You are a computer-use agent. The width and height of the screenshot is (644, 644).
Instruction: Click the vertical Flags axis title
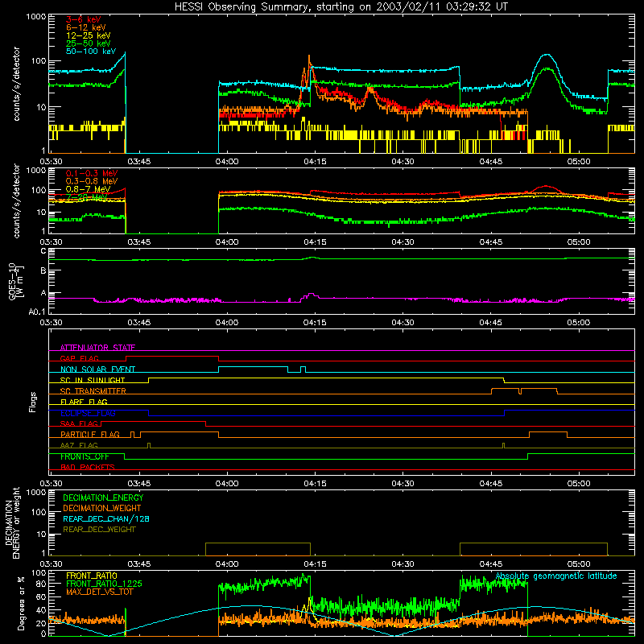coord(33,402)
